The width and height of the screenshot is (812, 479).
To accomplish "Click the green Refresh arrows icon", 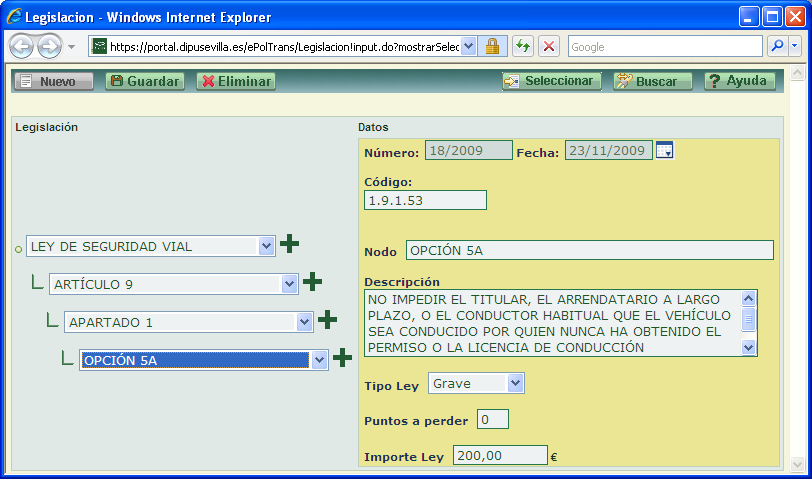I will click(x=523, y=47).
